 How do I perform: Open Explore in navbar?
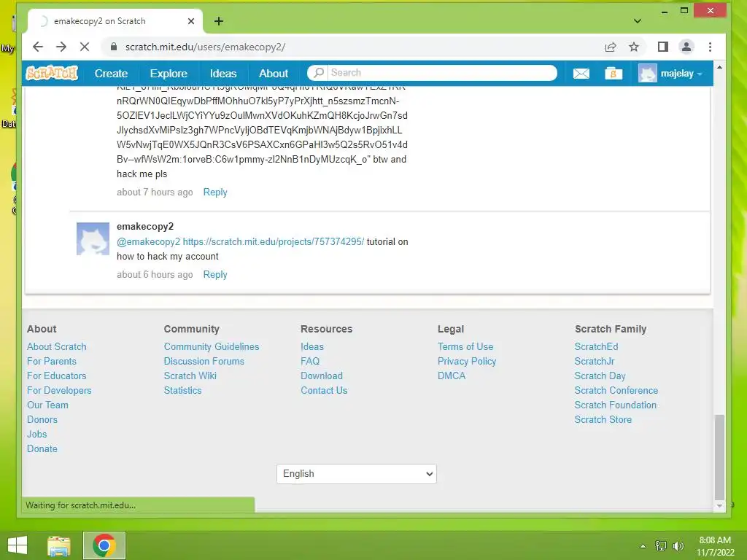[169, 74]
